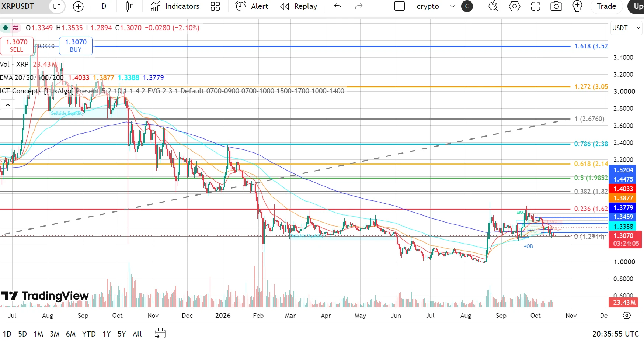Open the crypto layout name
This screenshot has width=644, height=341.
428,6
